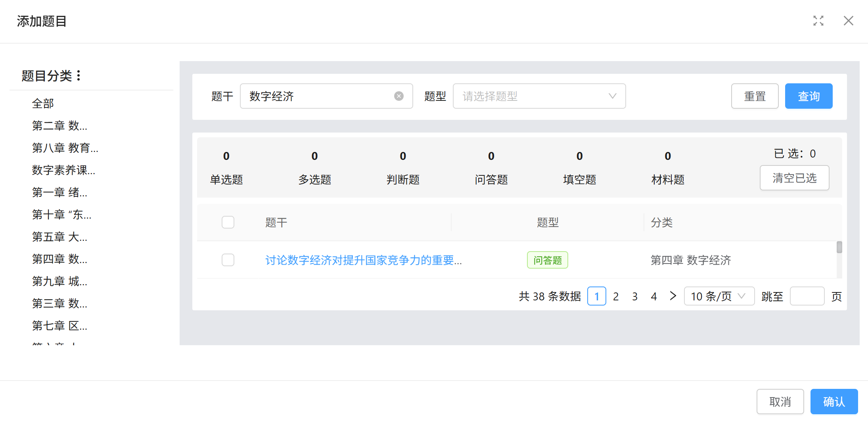Open the 题目分类 three-dot options menu

coord(79,75)
